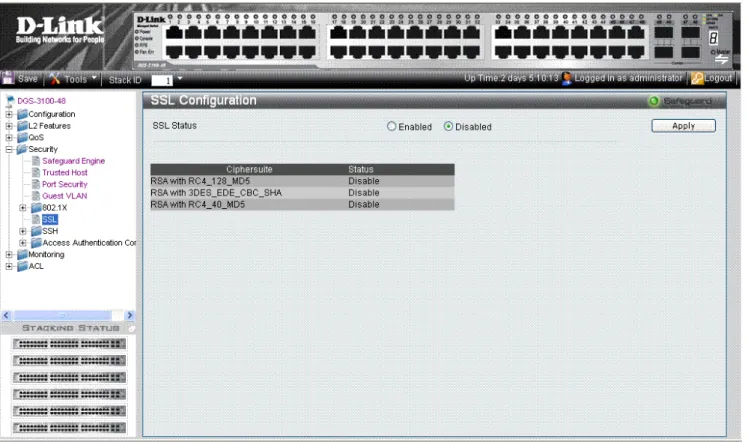
Task: Click the Security folder icon
Action: click(x=22, y=149)
